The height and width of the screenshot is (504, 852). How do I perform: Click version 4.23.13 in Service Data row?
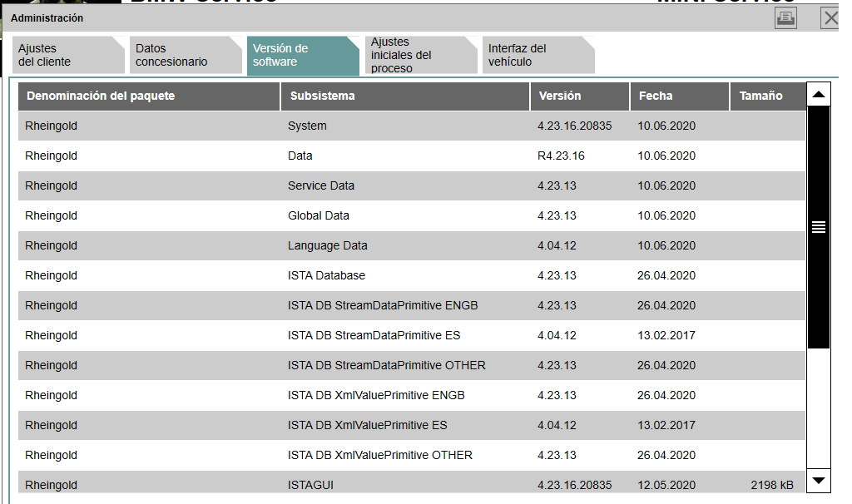(x=557, y=185)
